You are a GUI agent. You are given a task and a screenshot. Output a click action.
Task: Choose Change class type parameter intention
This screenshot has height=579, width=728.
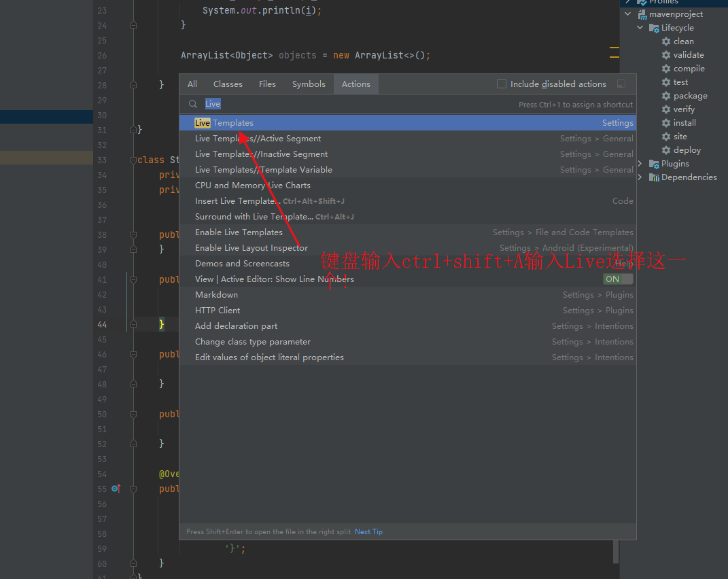tap(408, 342)
